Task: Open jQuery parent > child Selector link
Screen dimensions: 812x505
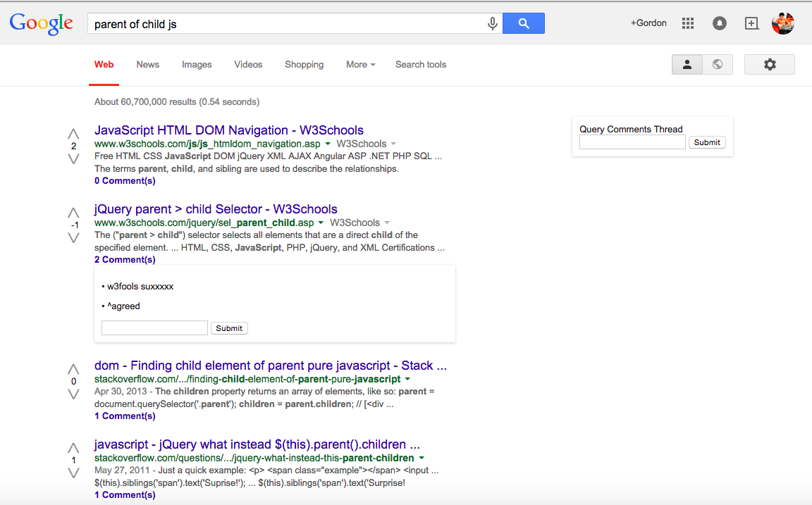Action: pos(216,209)
